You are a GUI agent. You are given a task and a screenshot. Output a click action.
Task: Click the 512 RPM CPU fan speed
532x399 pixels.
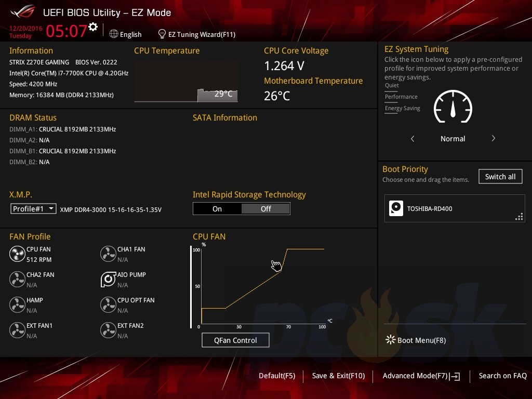click(x=39, y=260)
